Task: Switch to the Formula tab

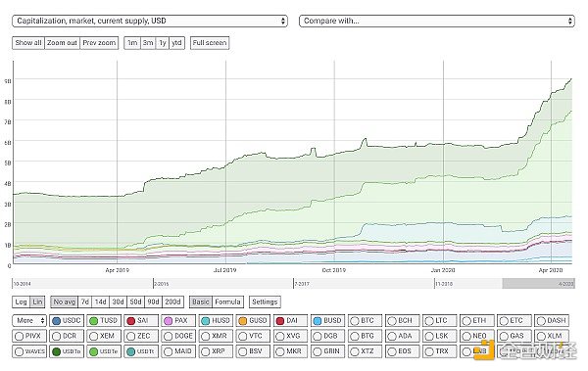Action: (227, 302)
